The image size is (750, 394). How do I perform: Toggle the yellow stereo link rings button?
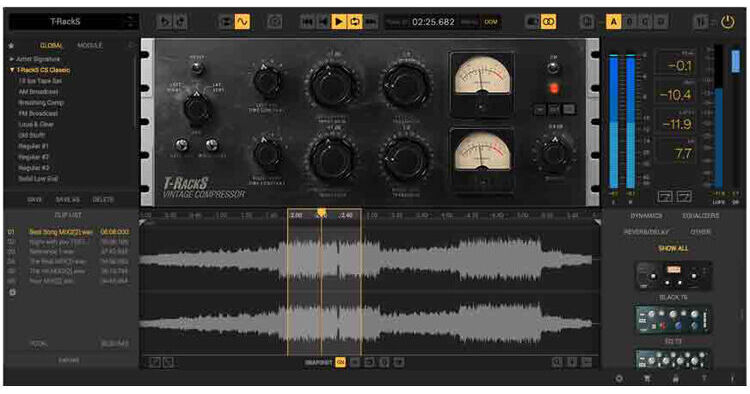549,22
